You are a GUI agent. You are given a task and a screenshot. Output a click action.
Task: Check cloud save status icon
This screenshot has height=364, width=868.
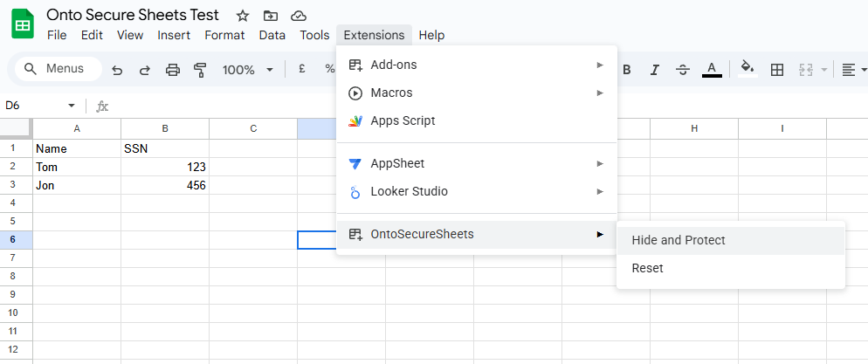coord(299,16)
